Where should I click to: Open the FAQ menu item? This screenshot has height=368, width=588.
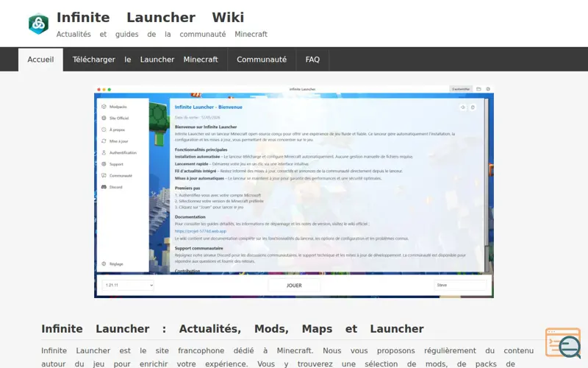pos(312,60)
